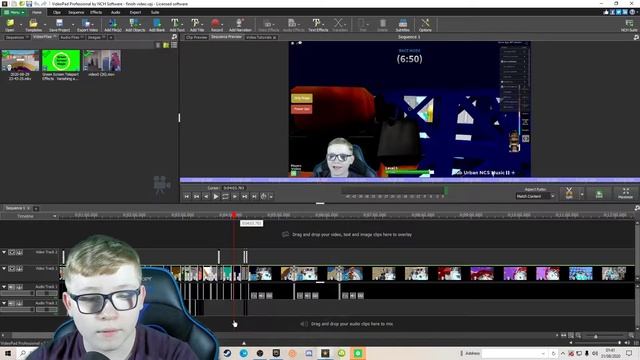
Task: Toggle visibility of Video Track 1
Action: pos(12,269)
